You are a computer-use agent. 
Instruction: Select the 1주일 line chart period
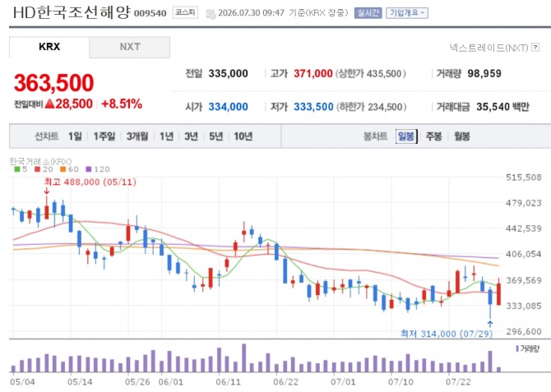104,136
